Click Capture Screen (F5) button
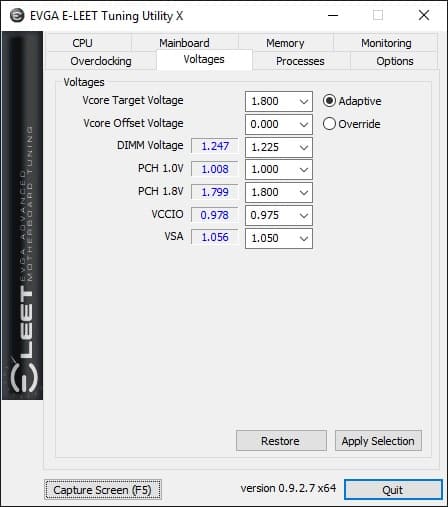Viewport: 448px width, 507px height. [x=103, y=490]
